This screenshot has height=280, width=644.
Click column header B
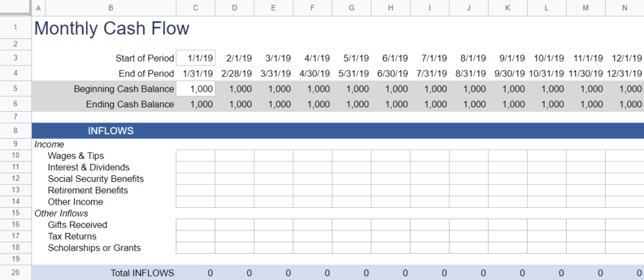tap(111, 8)
